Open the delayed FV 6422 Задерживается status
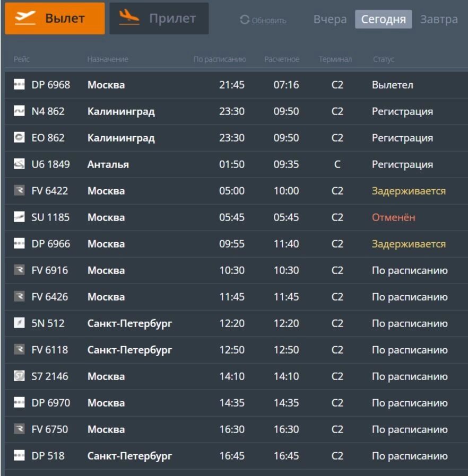Image resolution: width=468 pixels, height=476 pixels. tap(409, 191)
